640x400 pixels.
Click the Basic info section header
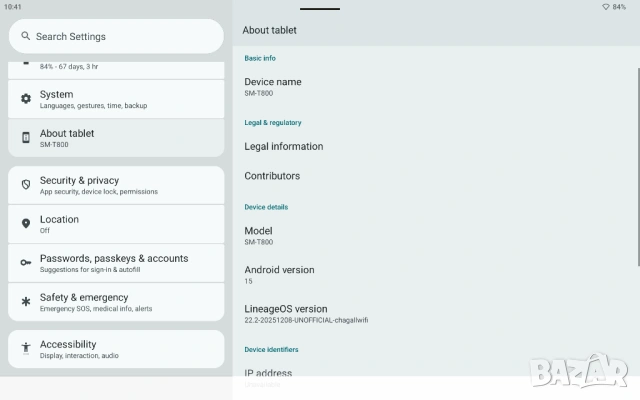coord(260,58)
